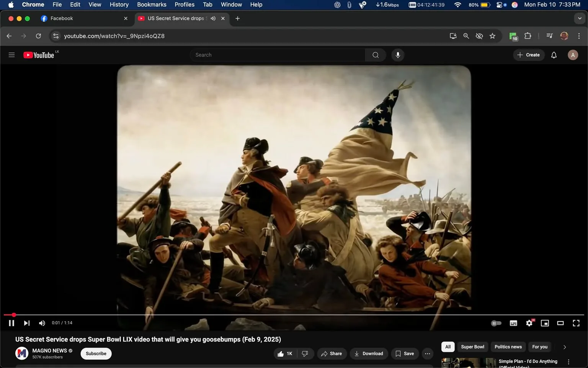This screenshot has height=368, width=588.
Task: Show the Chrome tab search dropdown
Action: (579, 18)
